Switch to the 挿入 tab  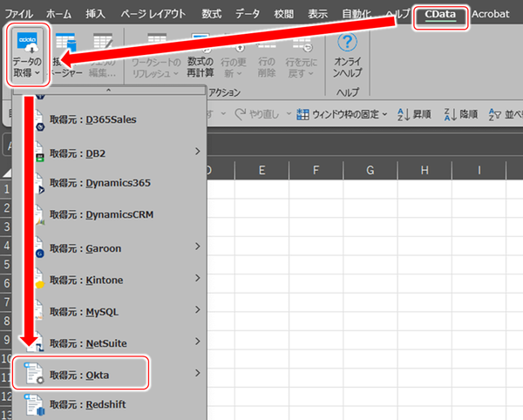click(95, 14)
